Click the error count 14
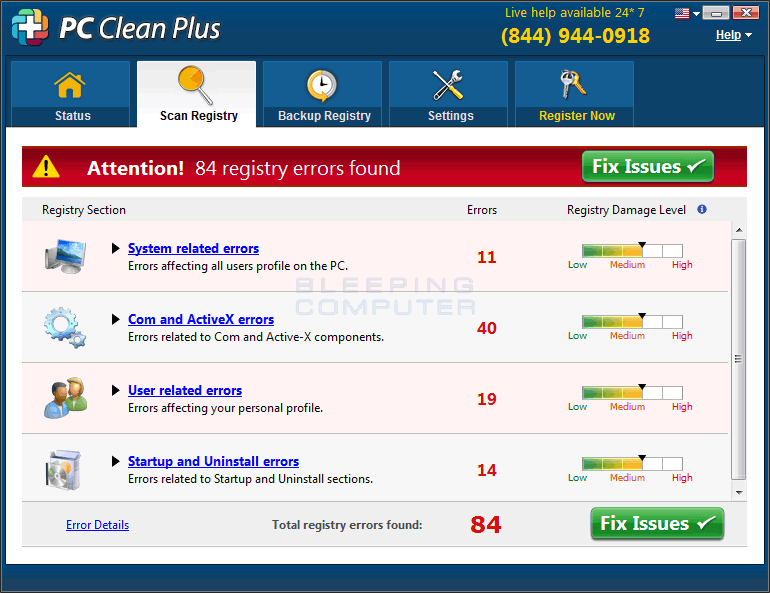Image resolution: width=770 pixels, height=593 pixels. (x=487, y=470)
